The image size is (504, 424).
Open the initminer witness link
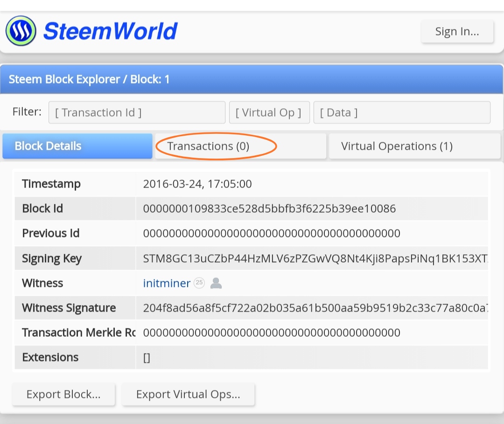coord(167,283)
